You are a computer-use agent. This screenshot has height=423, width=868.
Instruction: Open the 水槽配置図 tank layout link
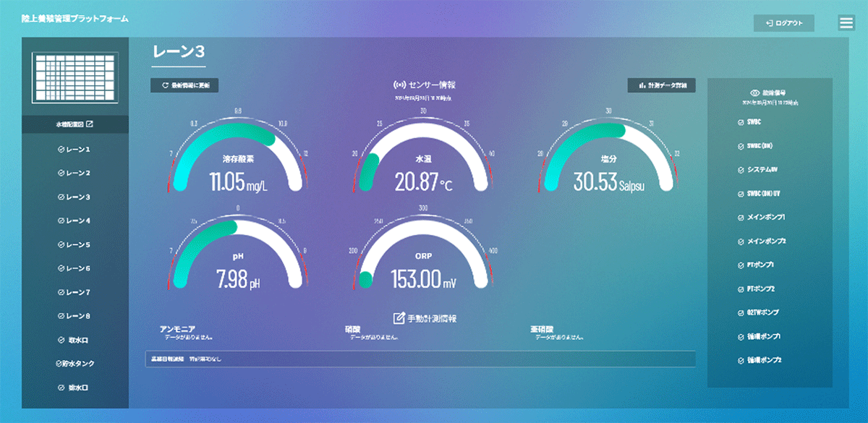(75, 124)
